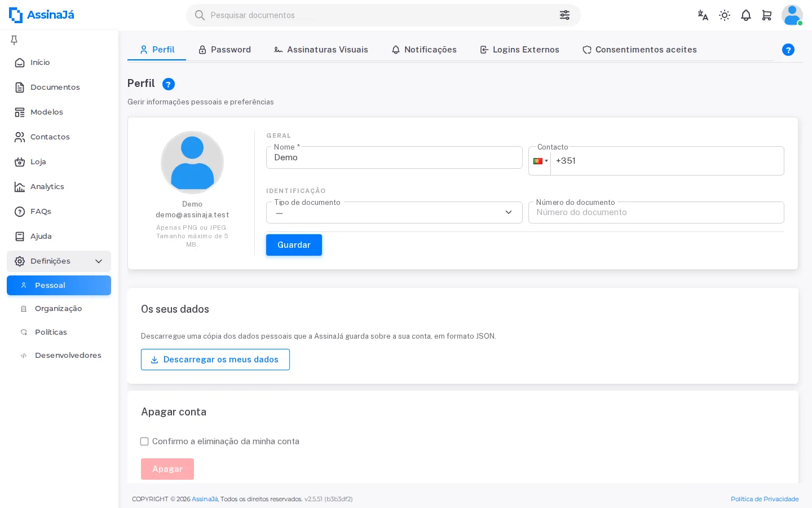Click help icon beside Perfil heading
Viewport: 812px width, 508px height.
tap(169, 84)
